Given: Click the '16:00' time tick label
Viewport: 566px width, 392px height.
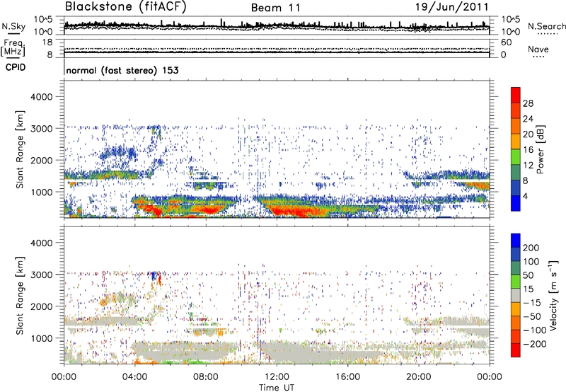Looking at the screenshot, I should [347, 377].
